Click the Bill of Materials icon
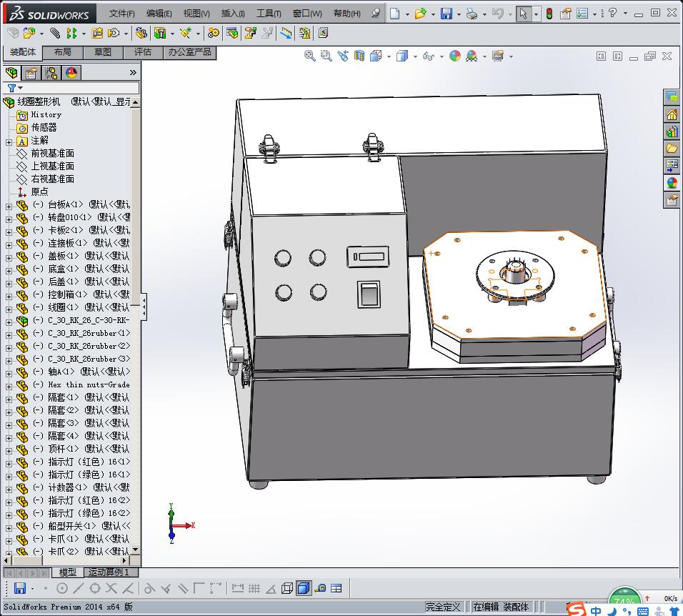The width and height of the screenshot is (683, 616). tap(232, 33)
